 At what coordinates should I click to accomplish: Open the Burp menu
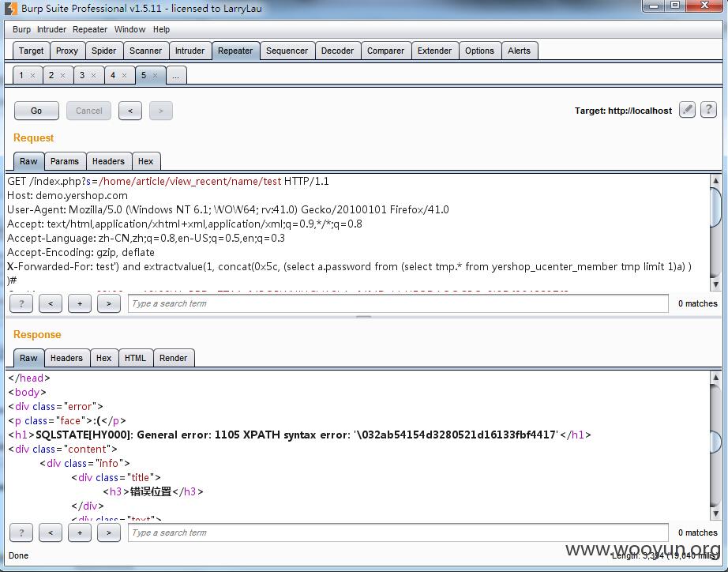coord(21,29)
